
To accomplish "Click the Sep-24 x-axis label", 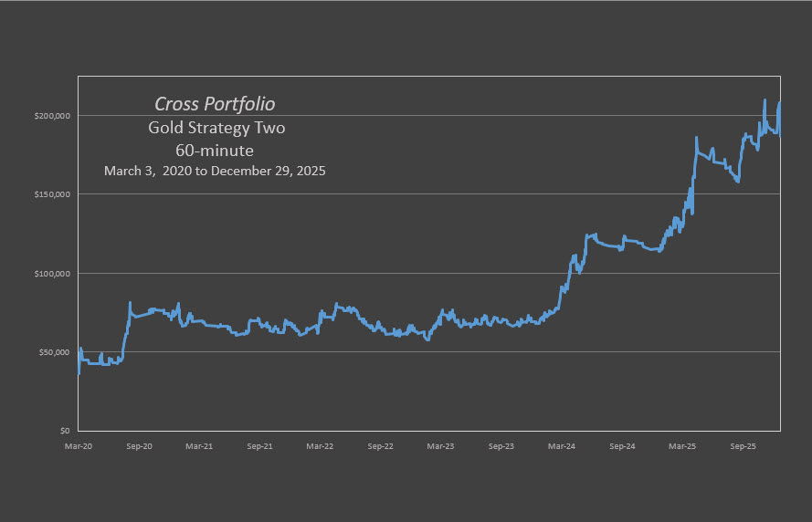I will (x=622, y=447).
